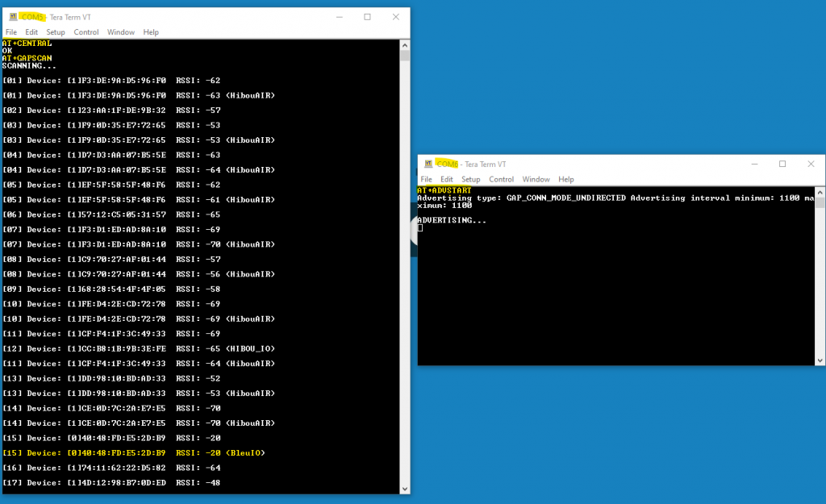This screenshot has width=826, height=504.
Task: Open the Window menu in COM5 window
Action: pos(121,32)
